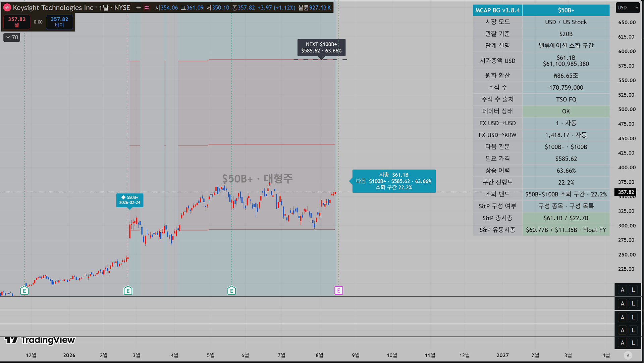Open the pink upcoming earnings E marker
This screenshot has height=363, width=644.
point(338,290)
